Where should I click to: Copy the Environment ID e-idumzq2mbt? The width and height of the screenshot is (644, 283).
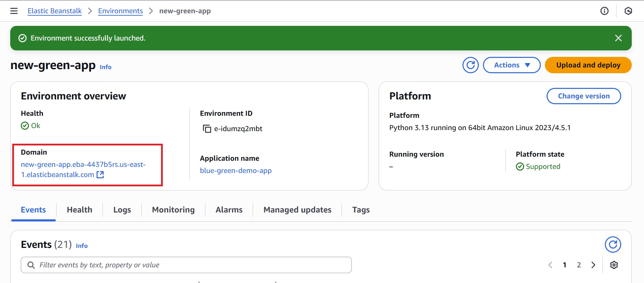(207, 129)
